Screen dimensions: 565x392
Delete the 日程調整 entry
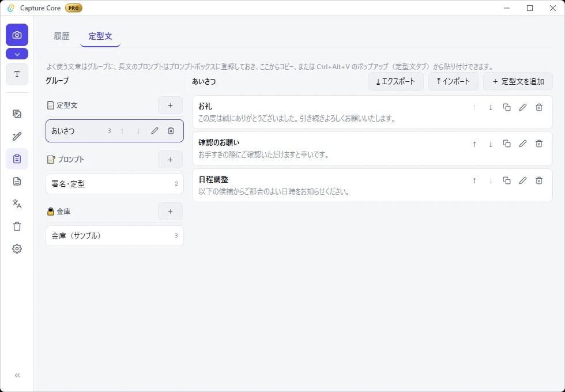(539, 180)
